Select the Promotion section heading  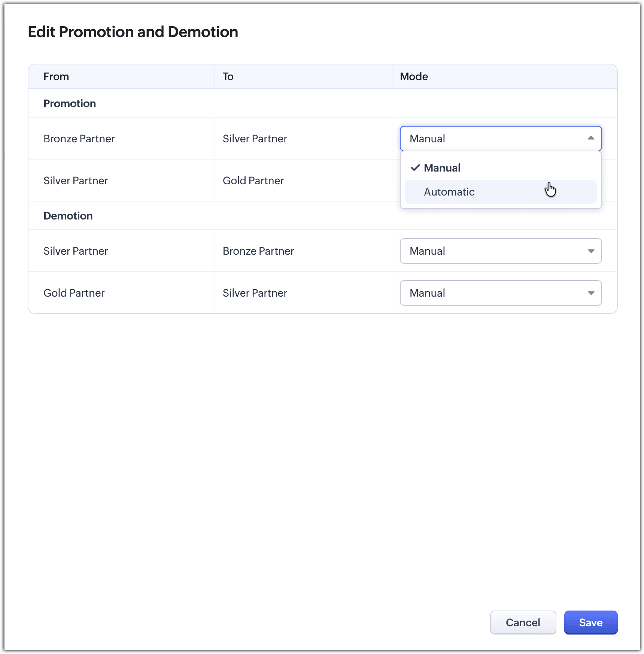[70, 103]
